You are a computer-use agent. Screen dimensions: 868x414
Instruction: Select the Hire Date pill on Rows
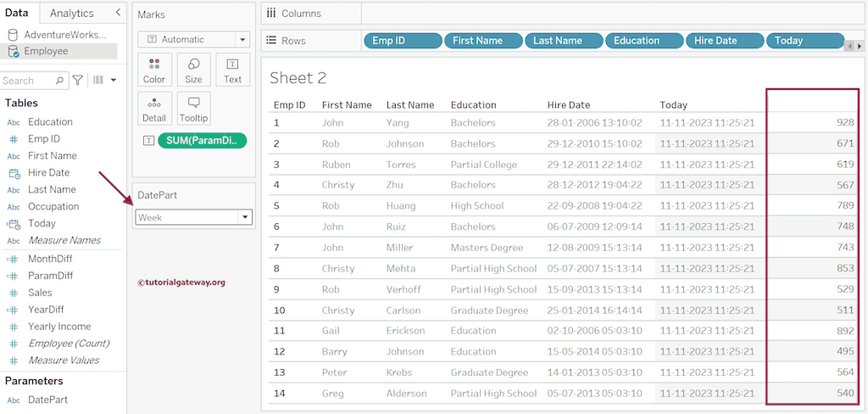[725, 41]
